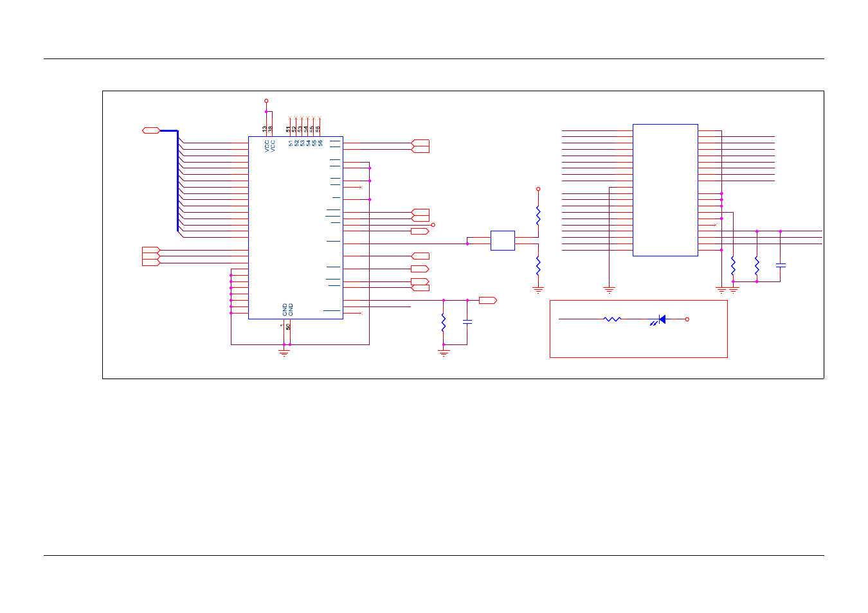Click the small blue box between the two chips
868x613 pixels.
coord(503,240)
